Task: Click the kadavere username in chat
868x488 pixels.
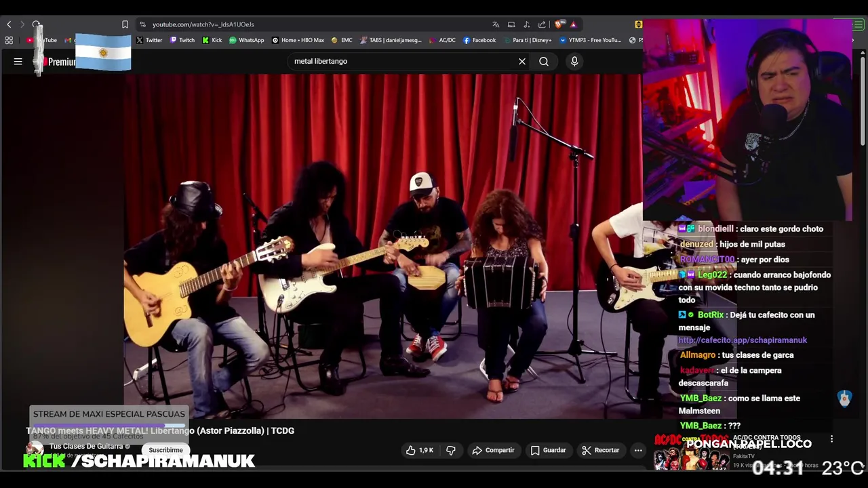Action: coord(697,371)
